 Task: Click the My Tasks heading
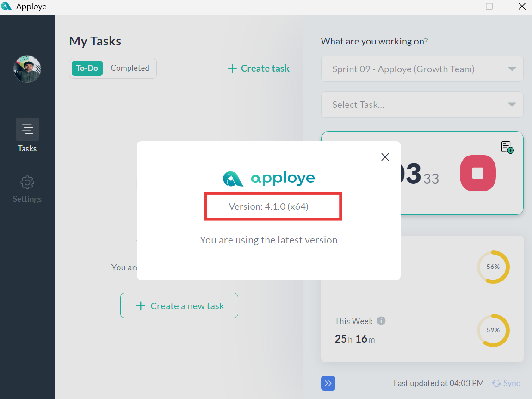click(95, 41)
